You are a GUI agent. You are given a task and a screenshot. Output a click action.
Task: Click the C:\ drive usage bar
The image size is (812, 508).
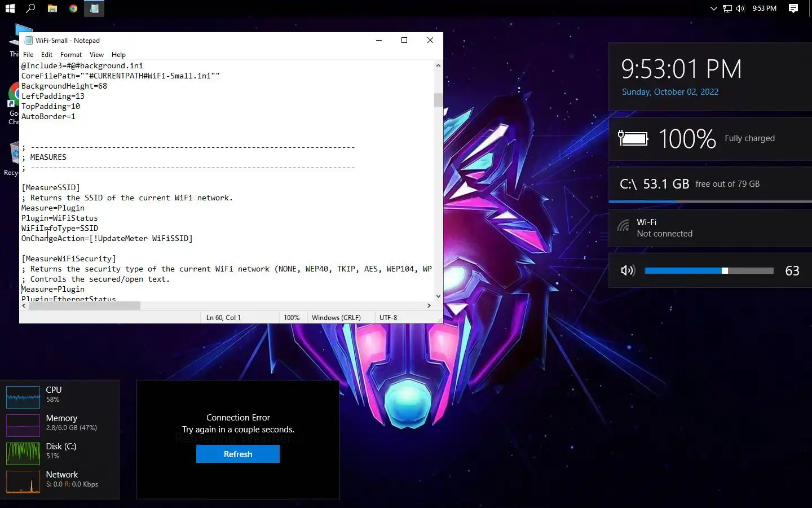[710, 201]
